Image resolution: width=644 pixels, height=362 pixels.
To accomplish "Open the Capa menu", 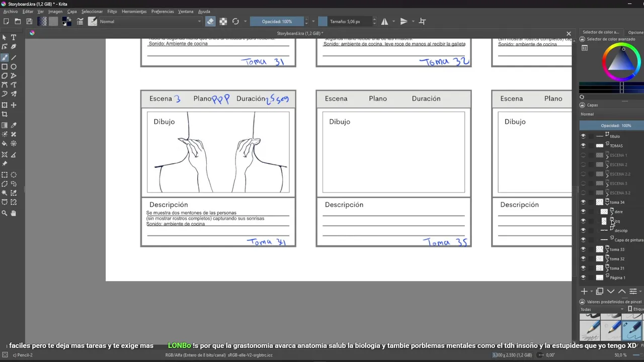I will [72, 12].
